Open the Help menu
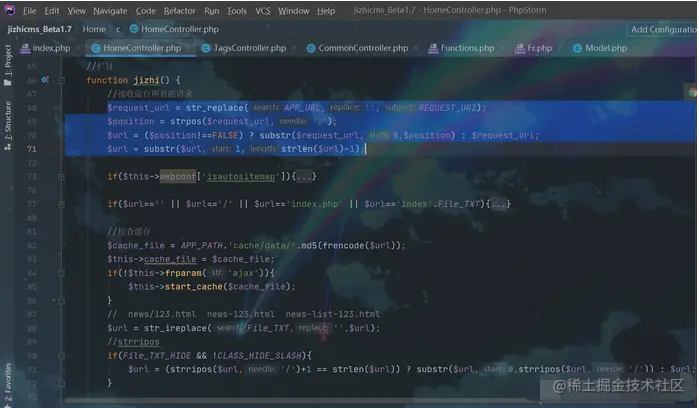The image size is (699, 408). pos(326,11)
